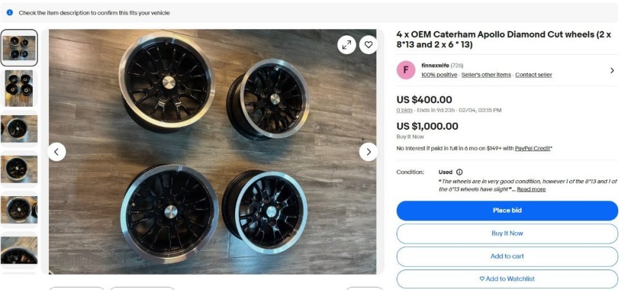Click the heart icon on the image

click(368, 44)
